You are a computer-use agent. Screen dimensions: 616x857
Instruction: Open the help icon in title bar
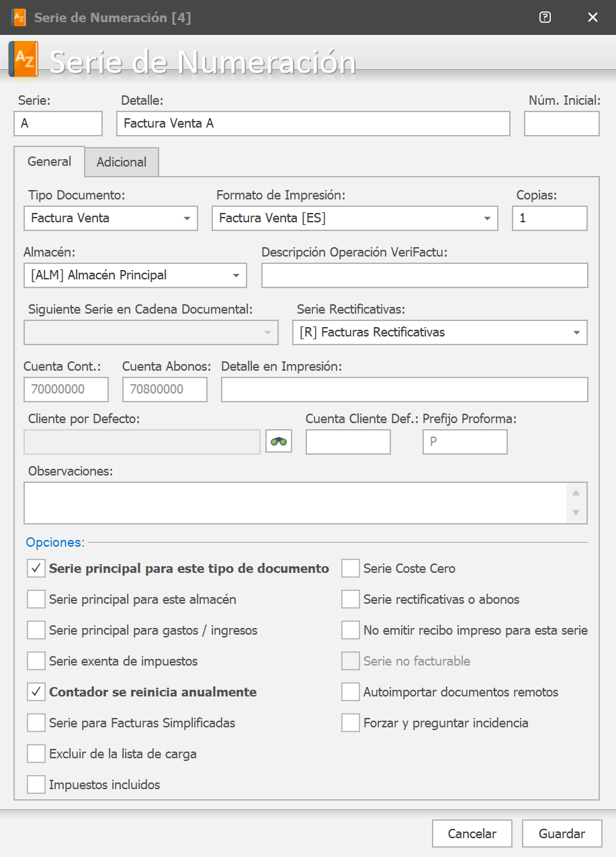point(545,17)
